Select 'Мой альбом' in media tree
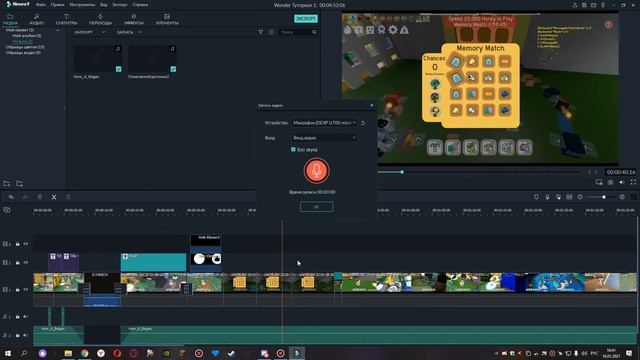Viewport: 640px width, 360px height. [x=27, y=36]
